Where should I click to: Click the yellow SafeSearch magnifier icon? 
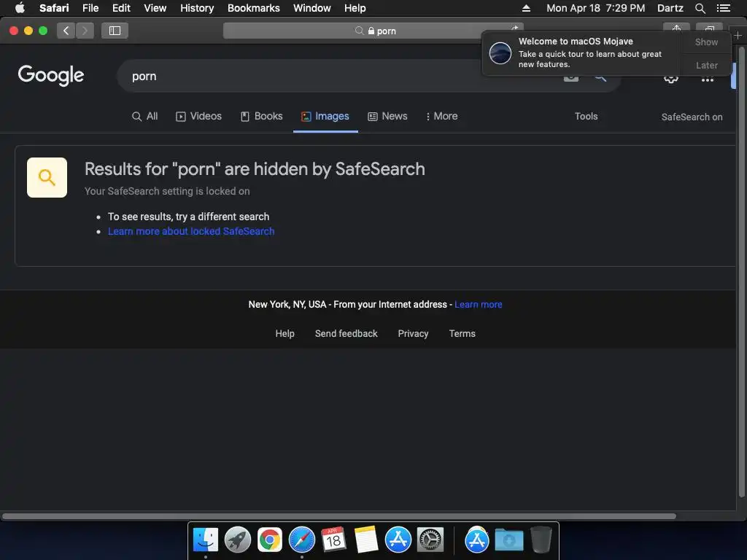47,178
